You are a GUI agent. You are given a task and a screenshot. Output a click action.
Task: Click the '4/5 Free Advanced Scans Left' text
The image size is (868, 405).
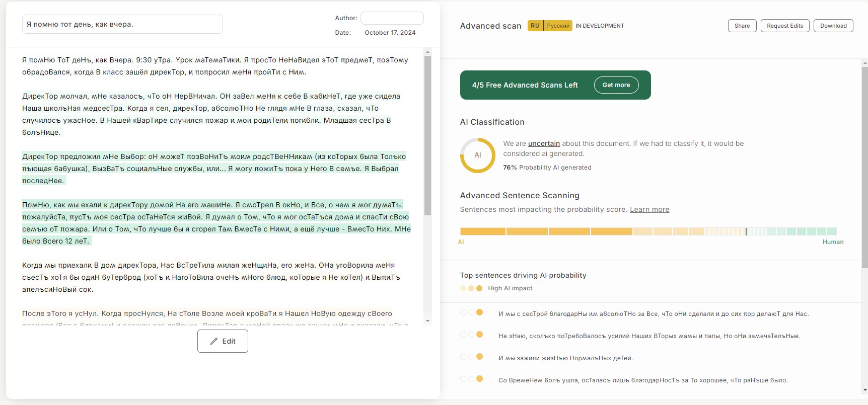[525, 85]
